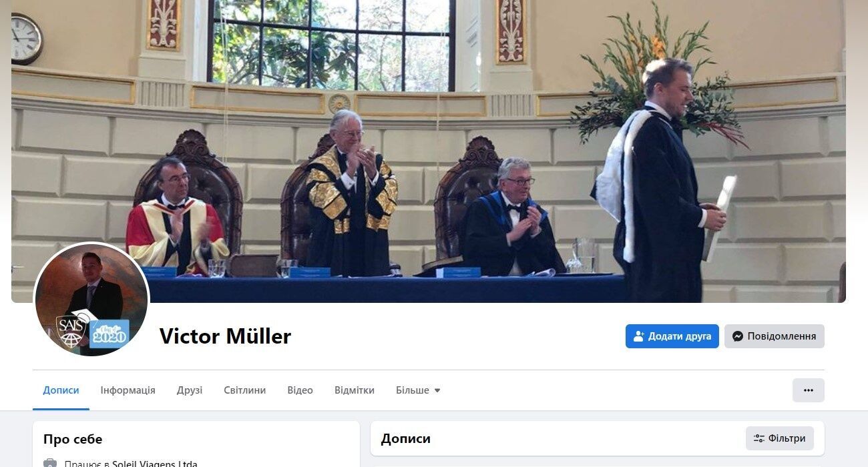Select the active Дописи tab
This screenshot has width=868, height=467.
click(x=61, y=390)
